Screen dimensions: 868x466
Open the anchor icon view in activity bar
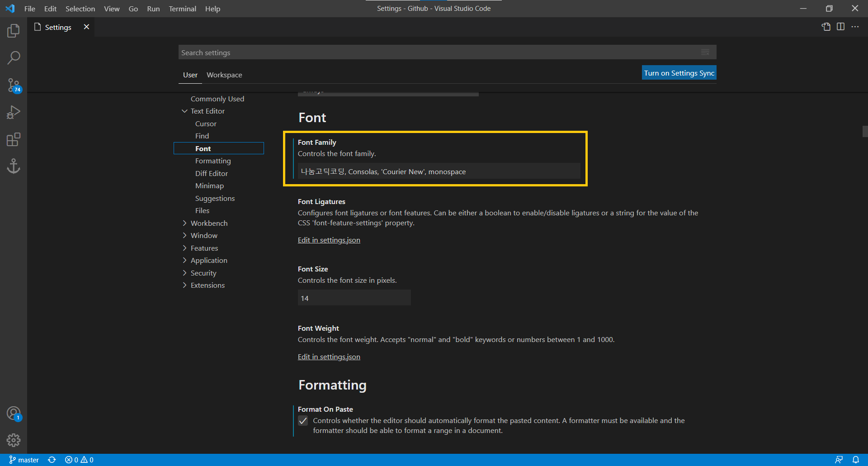(x=14, y=166)
